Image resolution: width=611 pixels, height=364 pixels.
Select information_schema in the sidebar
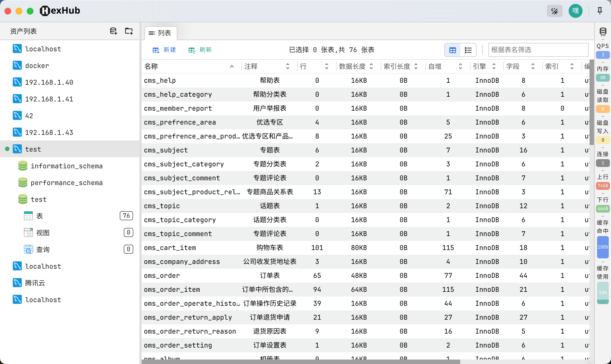(x=67, y=166)
